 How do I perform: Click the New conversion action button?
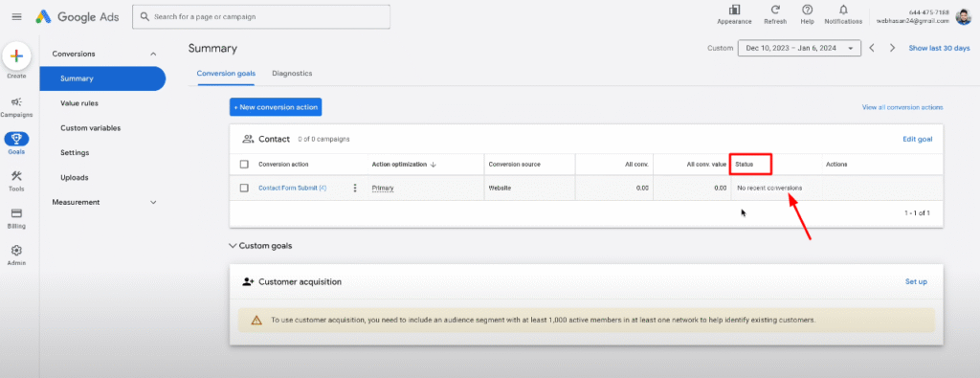tap(276, 107)
